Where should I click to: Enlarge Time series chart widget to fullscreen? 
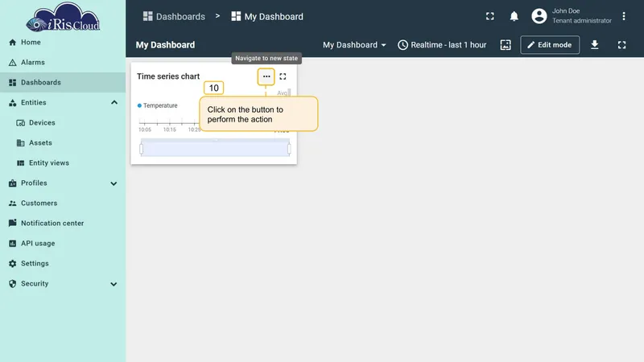[283, 76]
